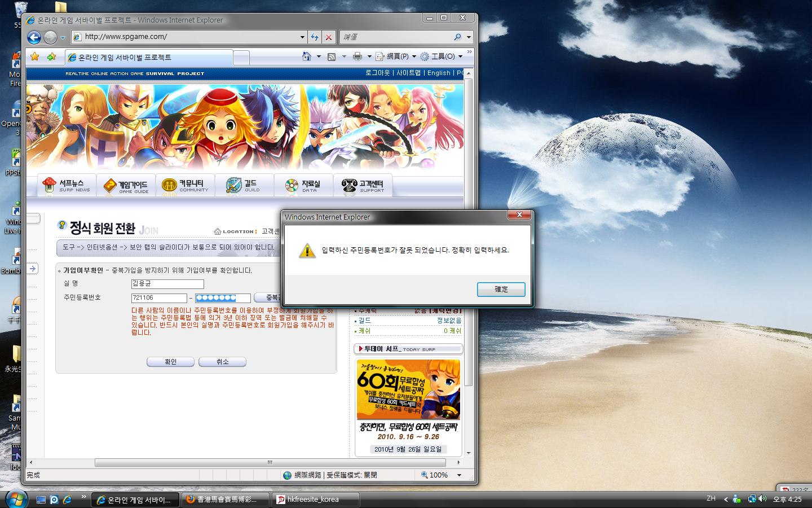
Task: Click the page horizontal scrollbar thumb
Action: (270, 462)
